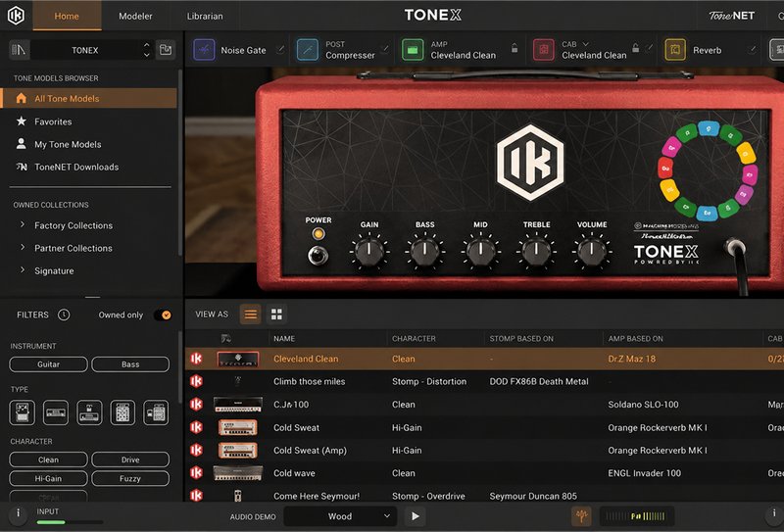Switch to grid view icon
Image resolution: width=784 pixels, height=532 pixels.
(276, 314)
